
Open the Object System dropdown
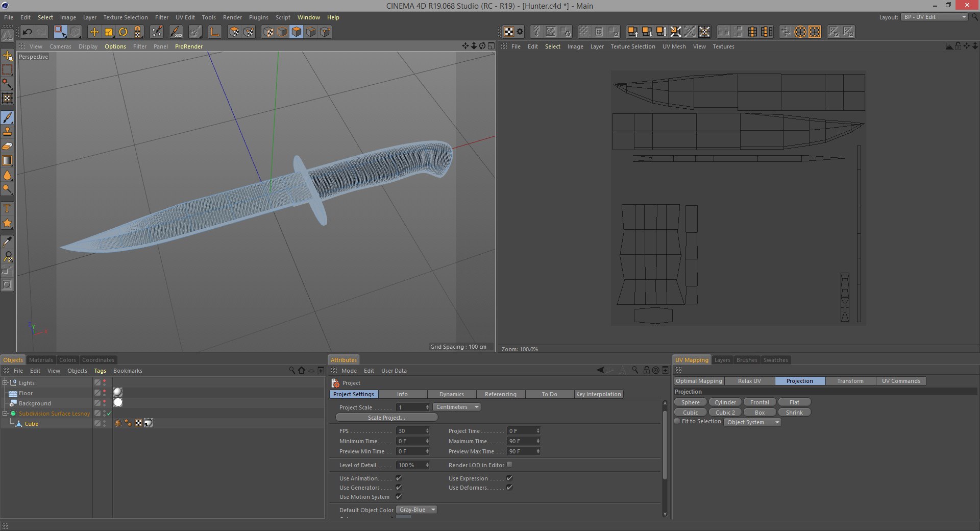752,422
